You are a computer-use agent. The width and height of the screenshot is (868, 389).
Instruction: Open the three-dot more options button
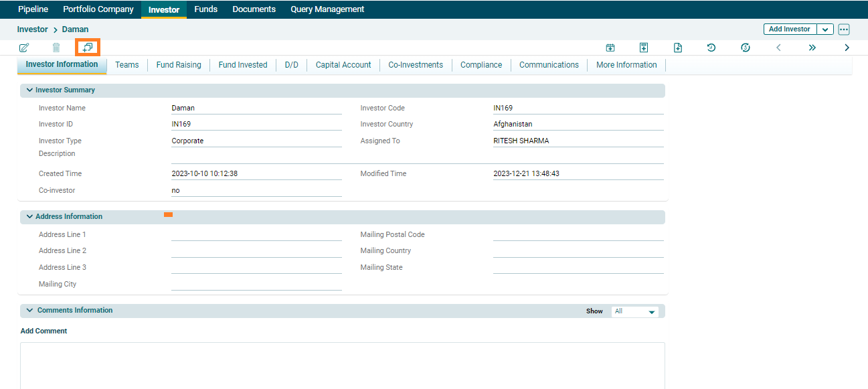coord(843,29)
